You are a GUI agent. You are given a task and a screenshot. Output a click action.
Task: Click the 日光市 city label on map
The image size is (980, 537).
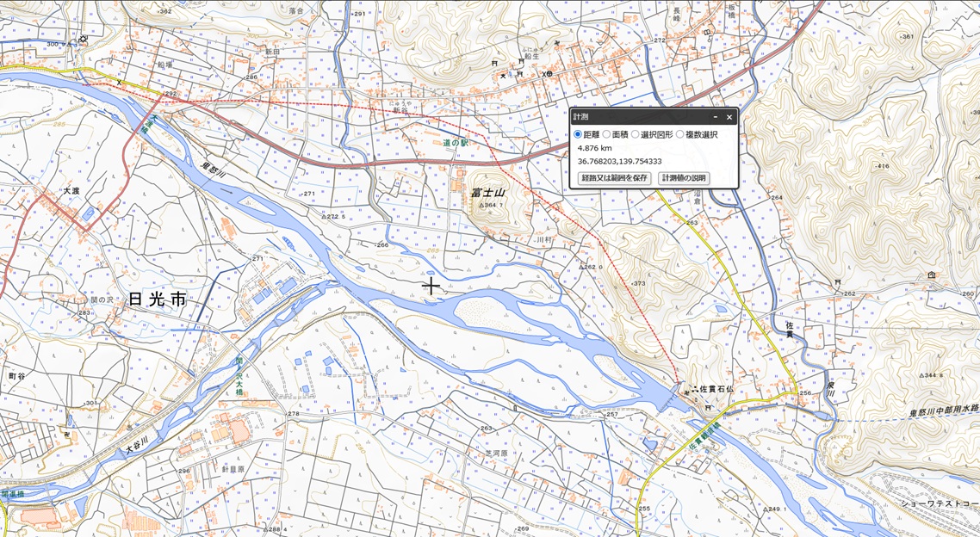[157, 299]
